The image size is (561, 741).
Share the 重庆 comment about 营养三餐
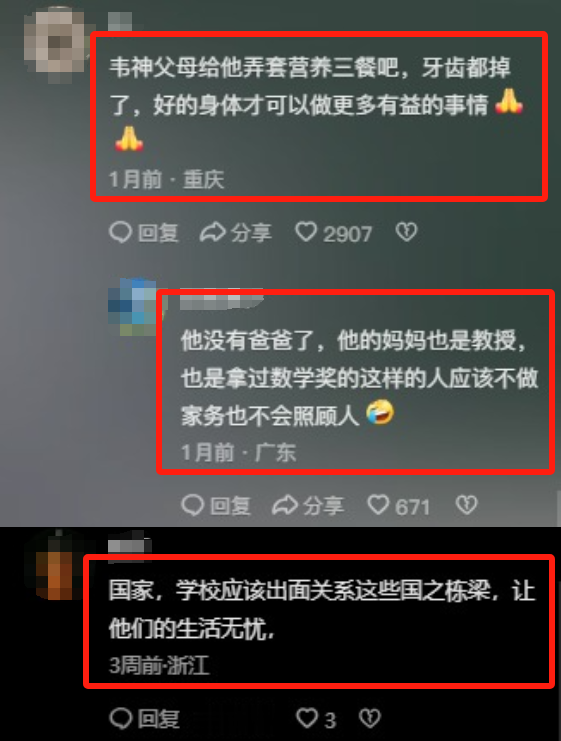point(235,233)
